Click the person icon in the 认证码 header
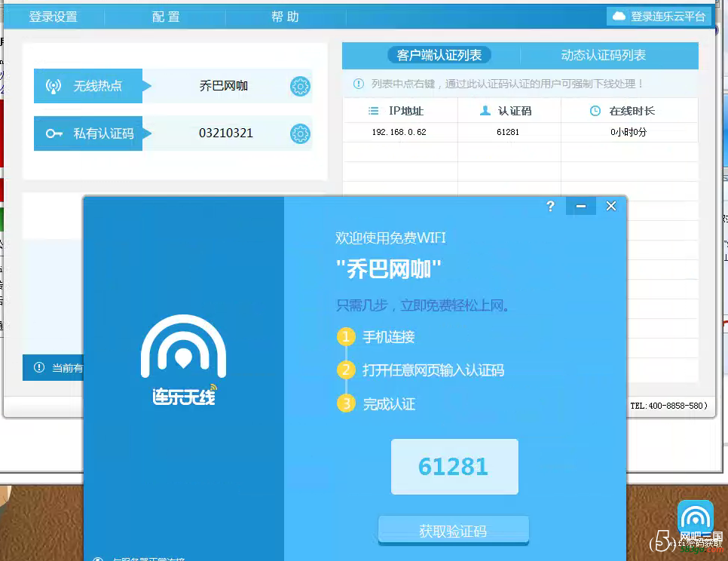The image size is (728, 561). point(485,111)
